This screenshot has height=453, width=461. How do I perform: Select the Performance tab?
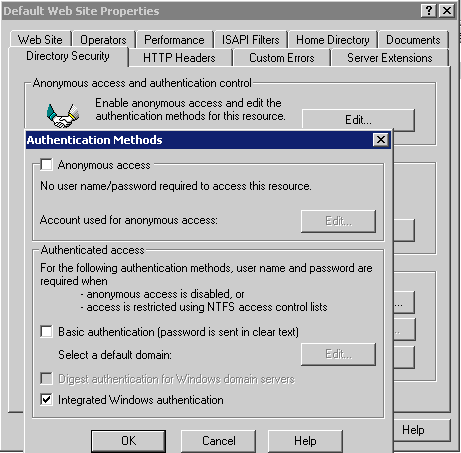click(x=174, y=40)
